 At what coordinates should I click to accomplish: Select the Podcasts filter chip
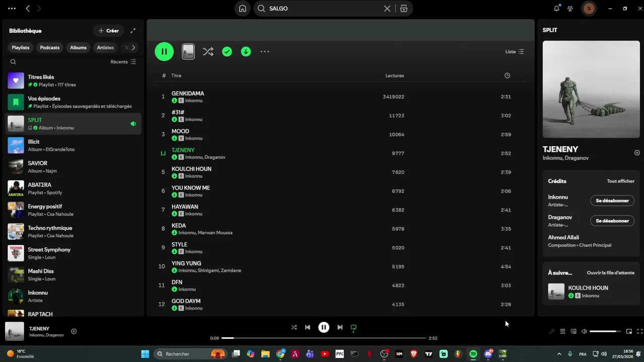(x=50, y=47)
